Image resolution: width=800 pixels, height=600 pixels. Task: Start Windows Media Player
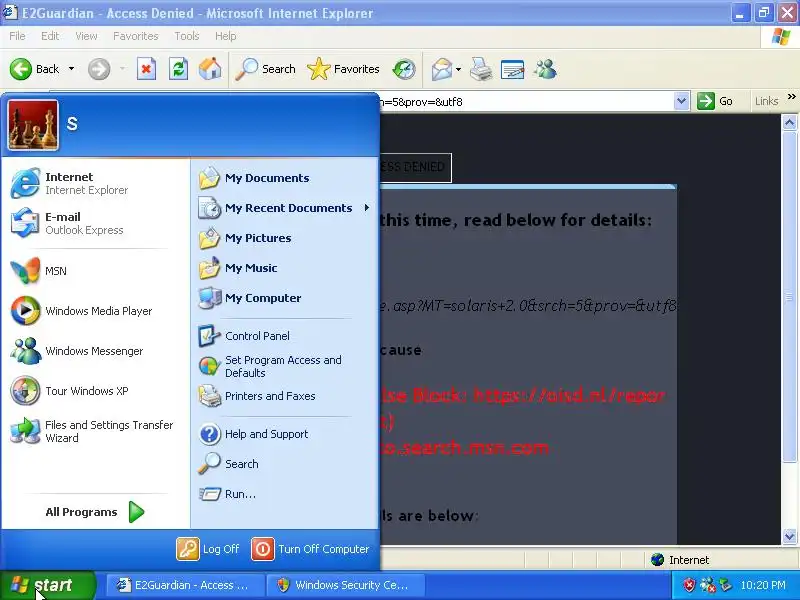pos(95,311)
